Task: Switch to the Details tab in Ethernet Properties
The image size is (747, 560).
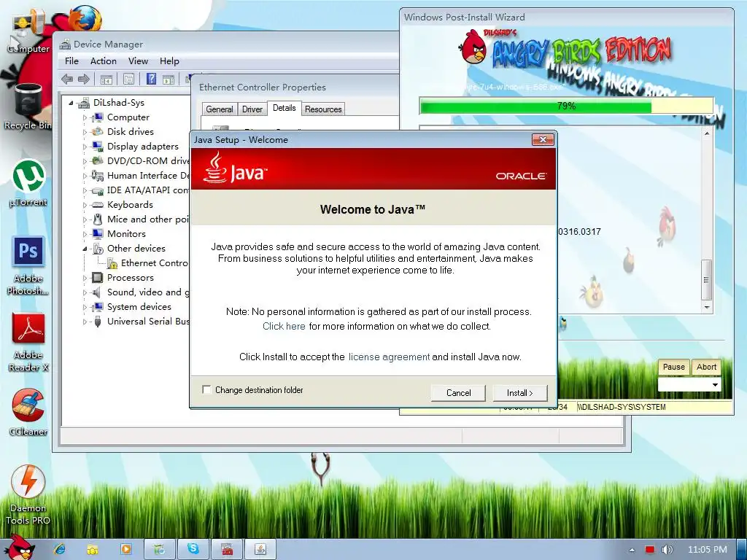Action: coord(284,108)
